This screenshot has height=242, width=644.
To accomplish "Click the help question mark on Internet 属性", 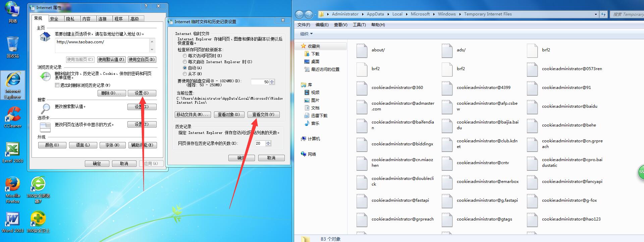I will [x=146, y=6].
